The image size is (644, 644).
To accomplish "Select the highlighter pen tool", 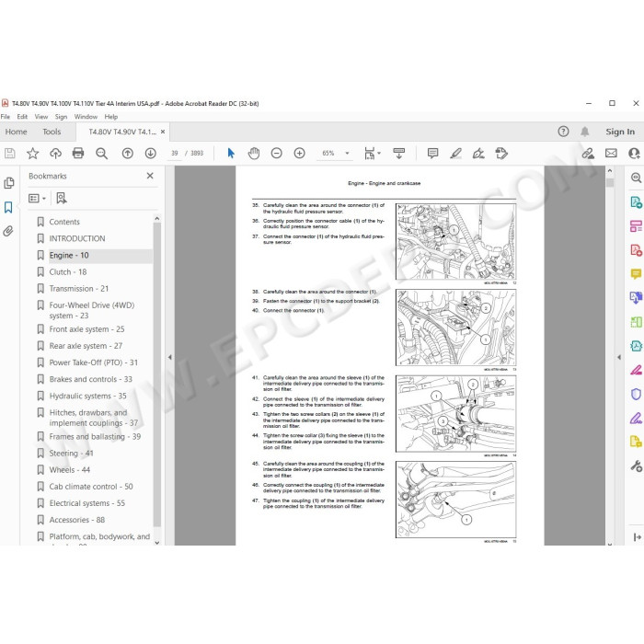I will point(455,154).
